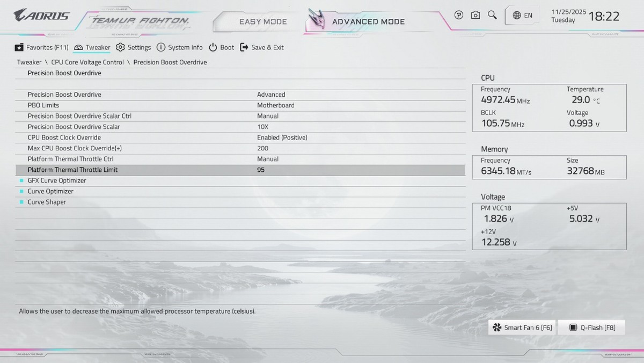Select the Advanced Mode tab
Image resolution: width=644 pixels, height=363 pixels.
point(368,22)
